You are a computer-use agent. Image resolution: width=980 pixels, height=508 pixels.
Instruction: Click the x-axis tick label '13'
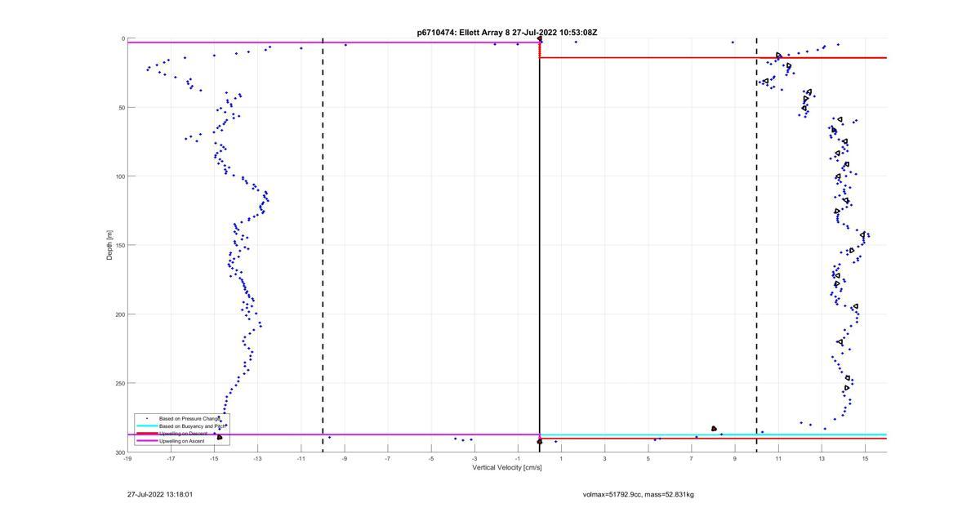[821, 458]
